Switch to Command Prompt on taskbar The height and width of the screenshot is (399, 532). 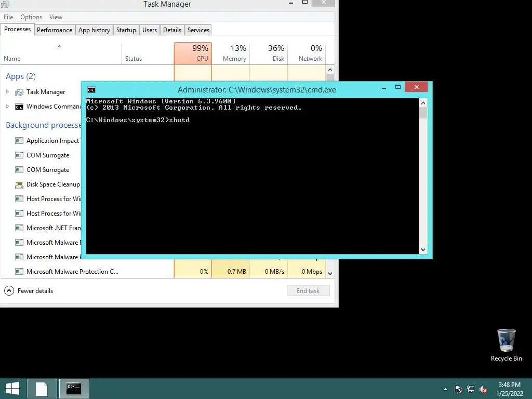pos(74,389)
